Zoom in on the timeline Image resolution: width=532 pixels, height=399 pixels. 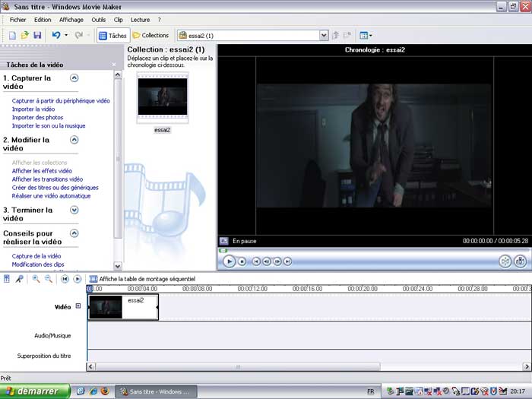36,279
